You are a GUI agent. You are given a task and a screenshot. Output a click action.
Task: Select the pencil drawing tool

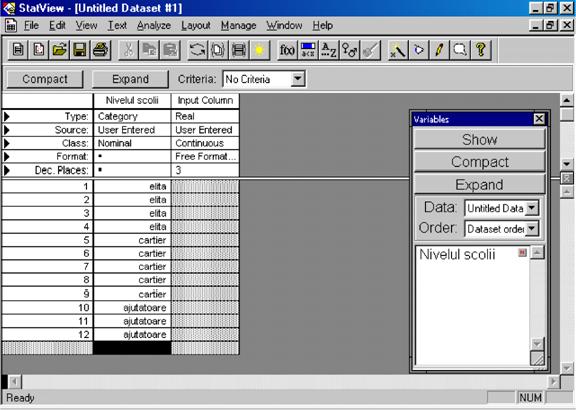pos(439,50)
